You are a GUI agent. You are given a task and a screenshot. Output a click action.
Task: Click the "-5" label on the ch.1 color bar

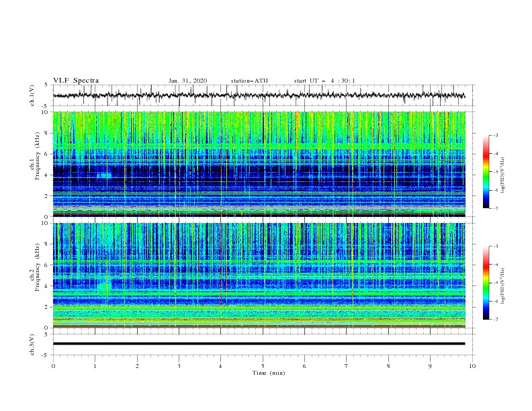[x=496, y=172]
